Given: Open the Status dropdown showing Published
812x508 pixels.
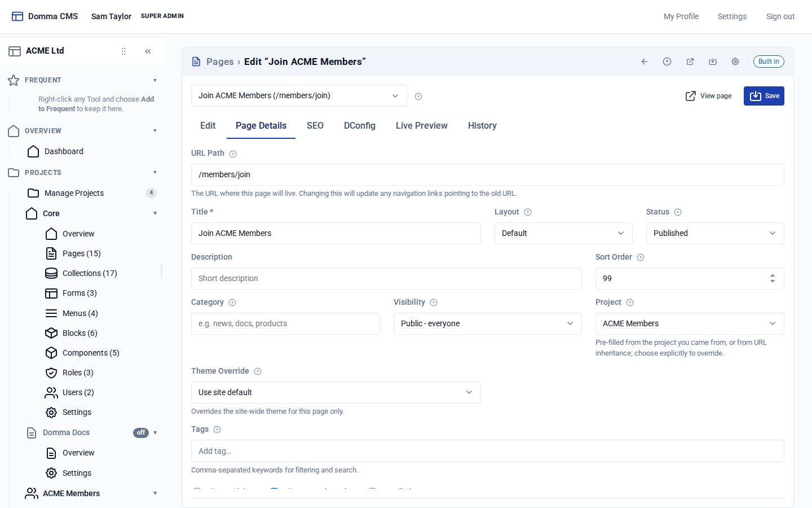Looking at the screenshot, I should pyautogui.click(x=715, y=233).
